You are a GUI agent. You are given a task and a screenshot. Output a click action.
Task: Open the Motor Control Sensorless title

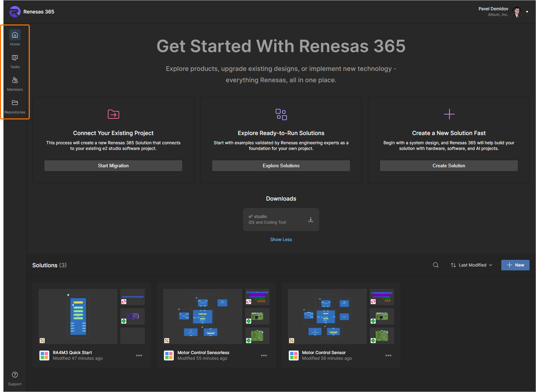203,353
